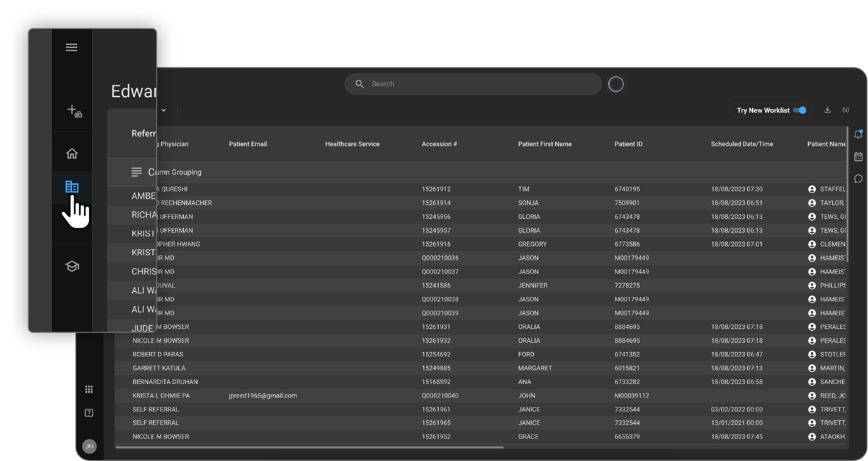The image size is (868, 461).
Task: Go to Home via the house icon
Action: pos(72,153)
